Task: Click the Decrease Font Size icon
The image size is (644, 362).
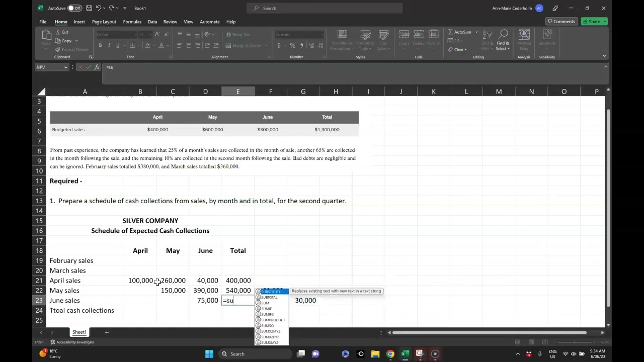Action: pyautogui.click(x=166, y=35)
